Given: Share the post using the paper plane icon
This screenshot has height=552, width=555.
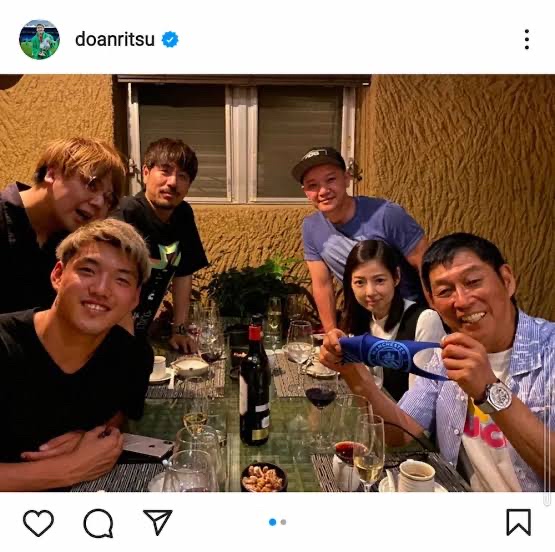Looking at the screenshot, I should [x=158, y=522].
